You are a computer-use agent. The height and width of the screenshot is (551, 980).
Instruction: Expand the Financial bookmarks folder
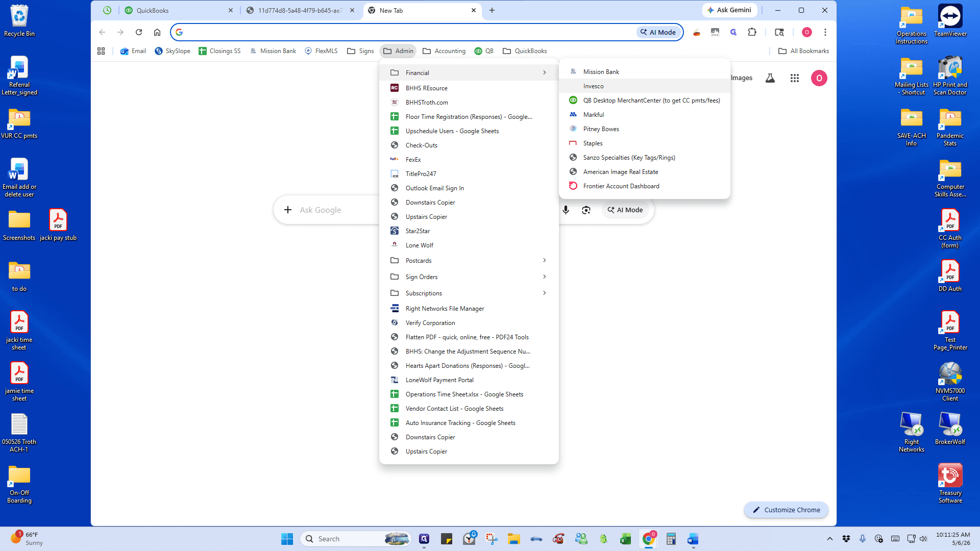pos(469,72)
